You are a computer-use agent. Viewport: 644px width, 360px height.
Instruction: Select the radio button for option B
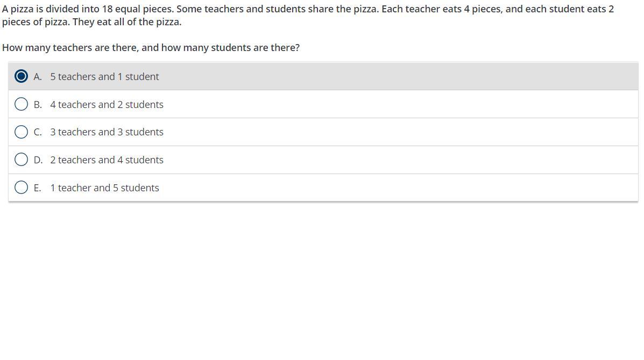point(21,104)
